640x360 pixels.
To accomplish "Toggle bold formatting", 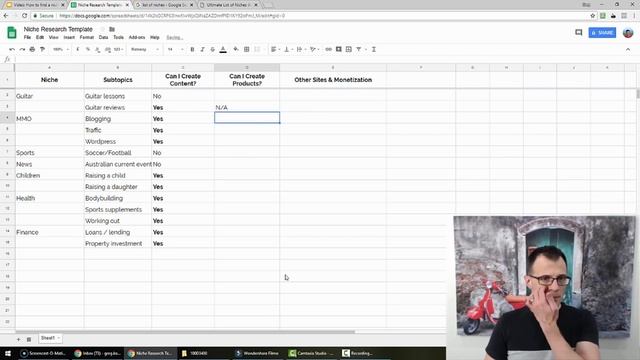I will click(x=192, y=49).
